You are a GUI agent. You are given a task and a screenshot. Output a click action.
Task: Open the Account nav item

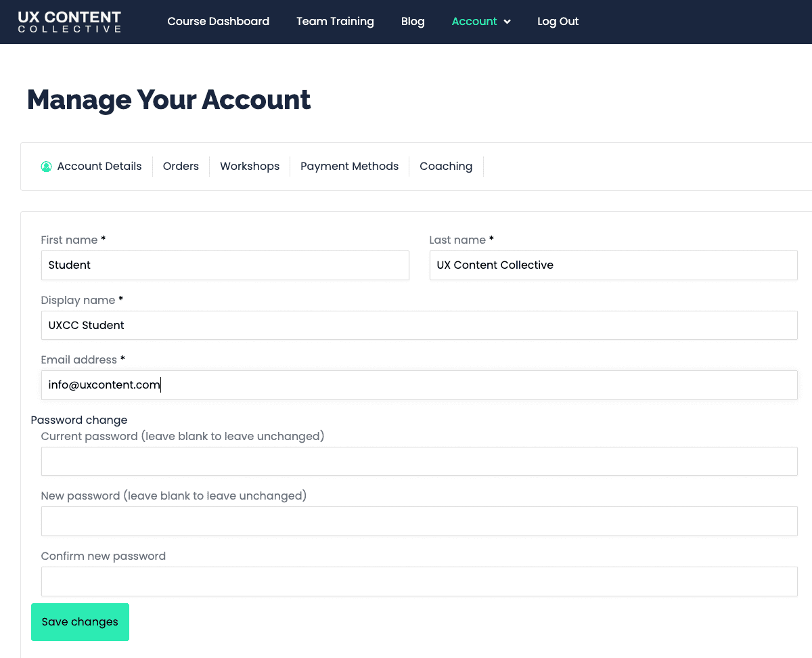(474, 22)
